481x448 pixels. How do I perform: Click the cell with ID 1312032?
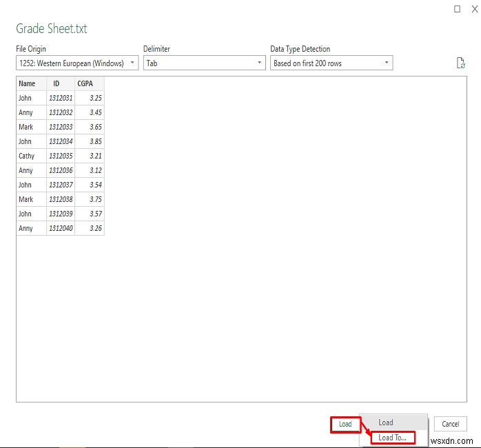[x=61, y=112]
